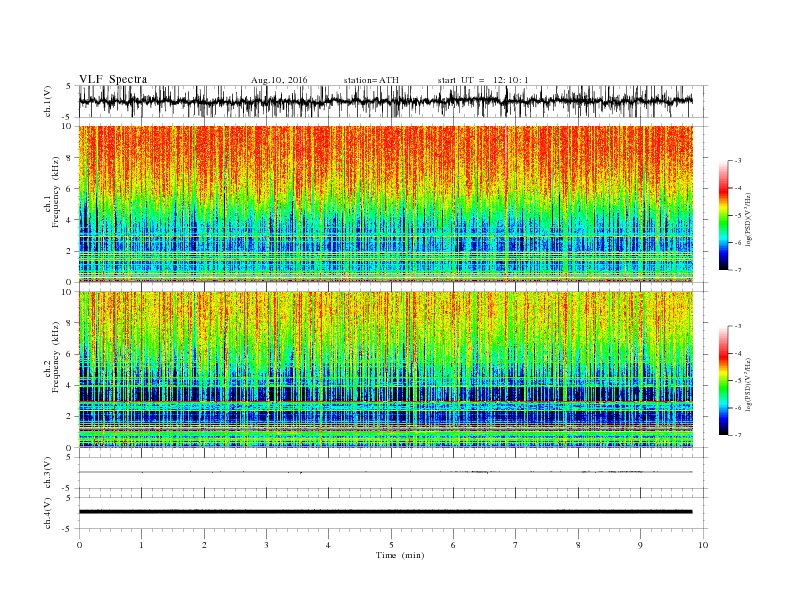Screen dimensions: 792x612
Task: Click the time axis tick label "9"
Action: (x=640, y=545)
